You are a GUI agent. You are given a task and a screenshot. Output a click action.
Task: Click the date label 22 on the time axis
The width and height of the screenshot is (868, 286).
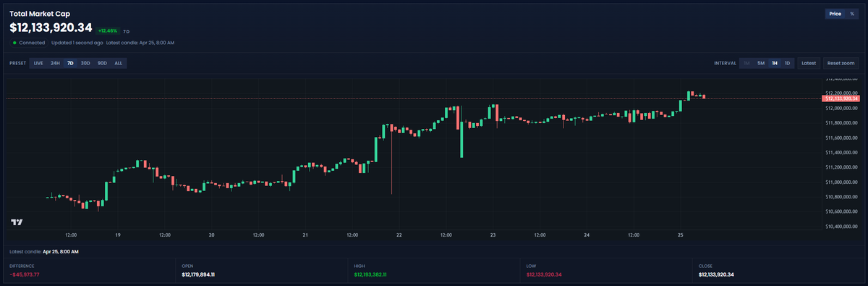pos(399,235)
